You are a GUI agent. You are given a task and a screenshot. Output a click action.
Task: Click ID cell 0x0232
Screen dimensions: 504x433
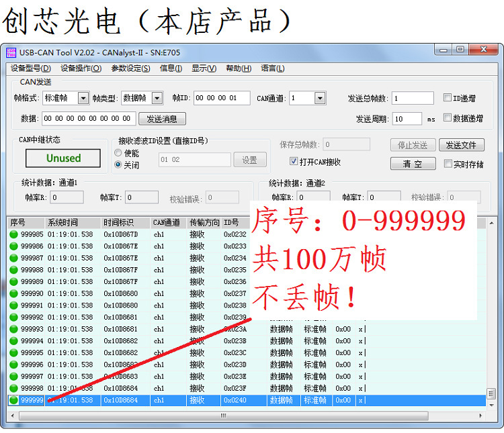point(235,234)
